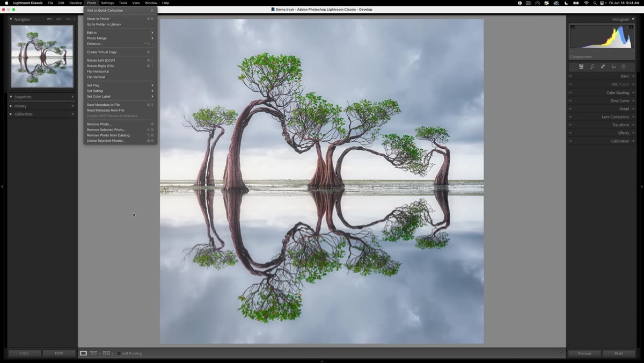Click the Navigator preview thumbnail
Screen dimensions: 644x363
[x=42, y=56]
